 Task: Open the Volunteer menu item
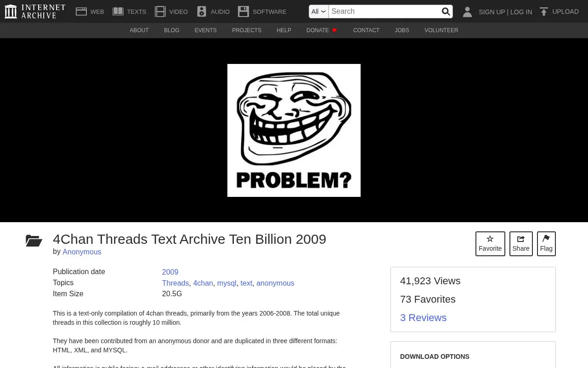(x=441, y=30)
